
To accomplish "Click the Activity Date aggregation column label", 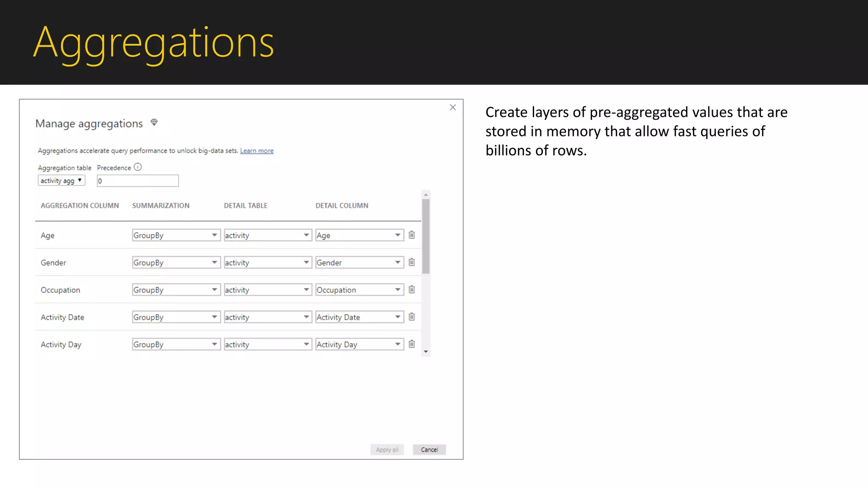I will pos(62,317).
